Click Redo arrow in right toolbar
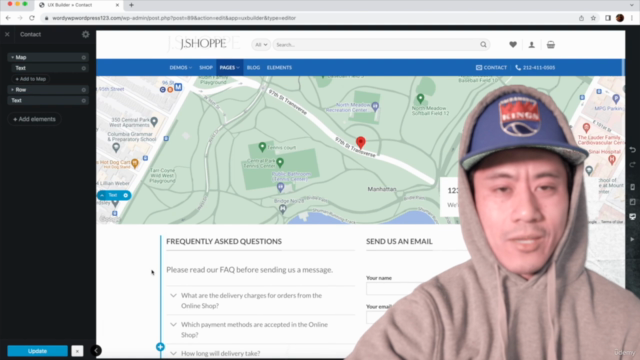640x360 pixels. point(633,164)
